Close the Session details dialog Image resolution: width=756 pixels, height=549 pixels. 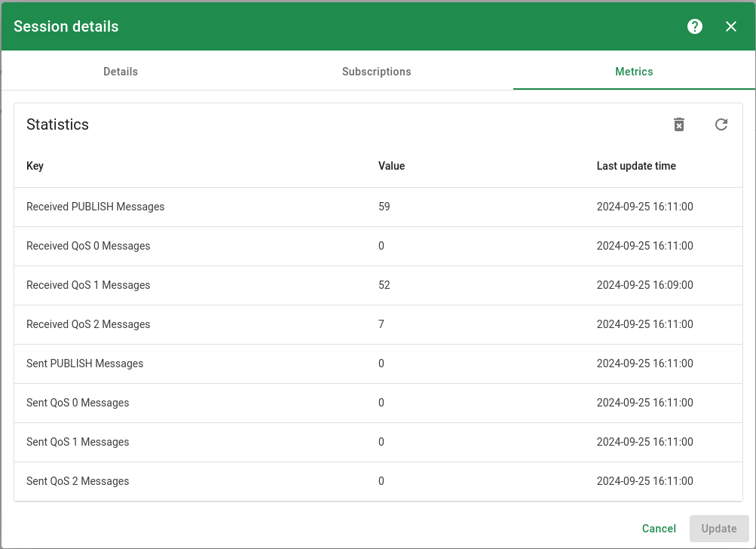[x=731, y=26]
